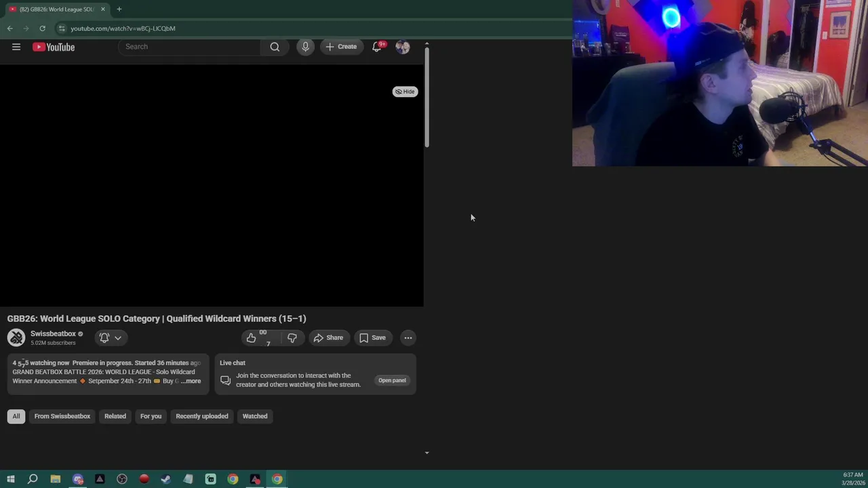Screen dimensions: 868x488
Task: Select the All filter chip
Action: (16, 416)
